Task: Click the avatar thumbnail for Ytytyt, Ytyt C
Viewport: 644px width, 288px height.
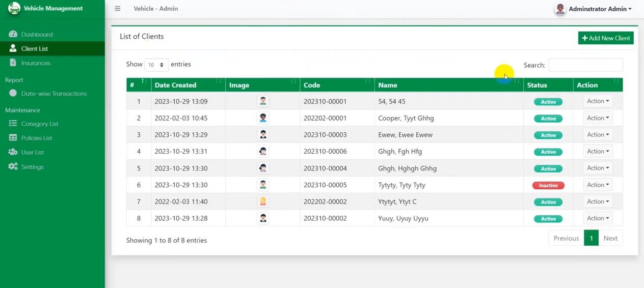Action: point(263,201)
